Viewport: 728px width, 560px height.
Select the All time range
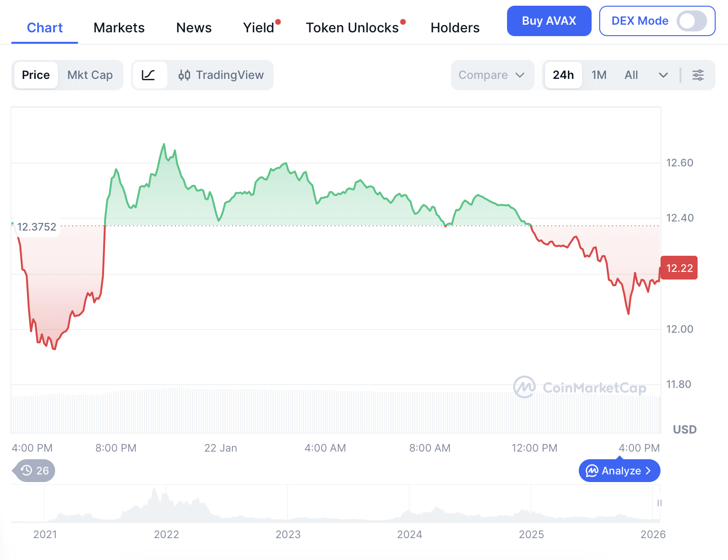point(631,75)
